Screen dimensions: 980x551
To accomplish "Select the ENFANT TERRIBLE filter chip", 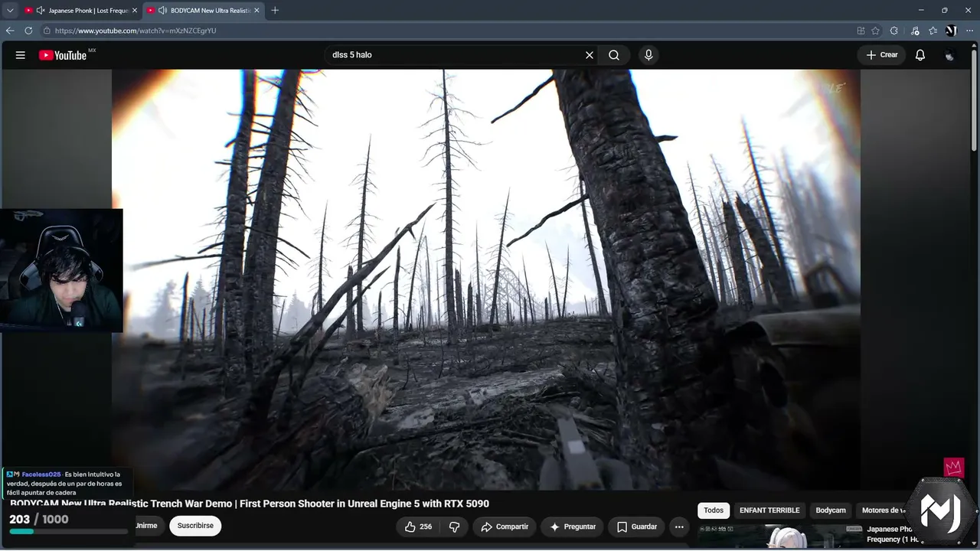I will click(x=769, y=510).
